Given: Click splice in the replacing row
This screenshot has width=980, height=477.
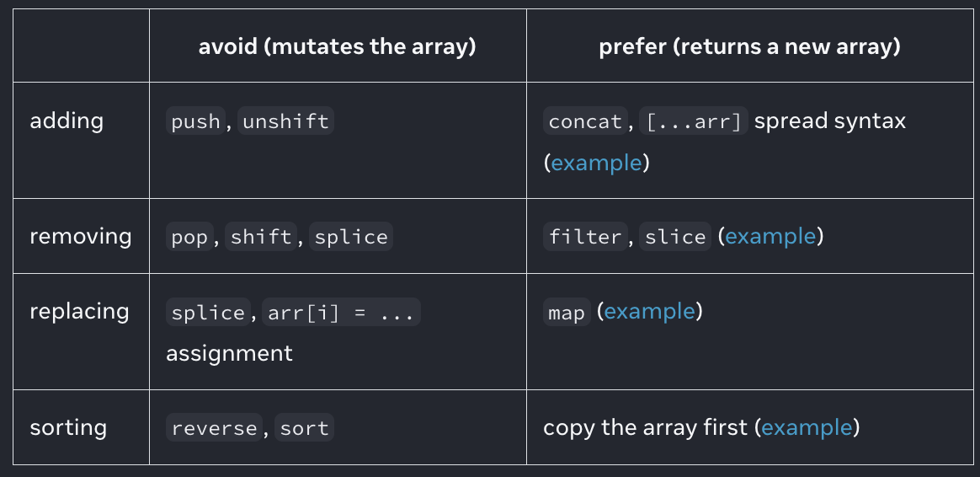Looking at the screenshot, I should [208, 313].
